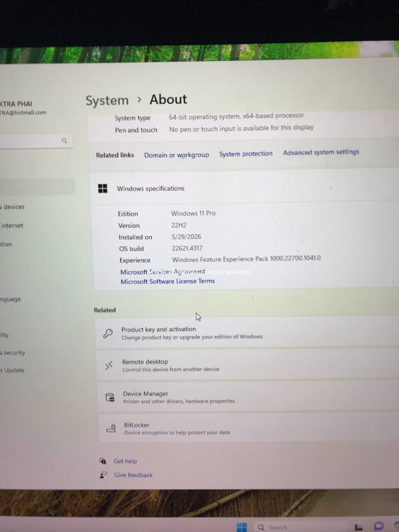Click the taskbar Search magnifier icon

pos(261,527)
